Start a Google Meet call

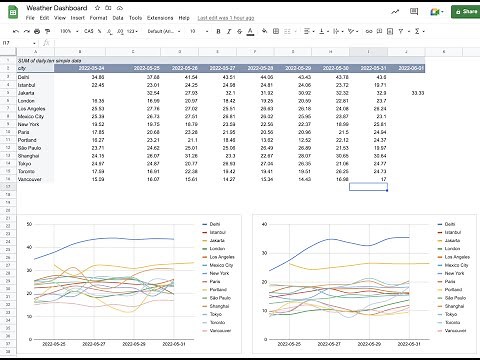[437, 12]
